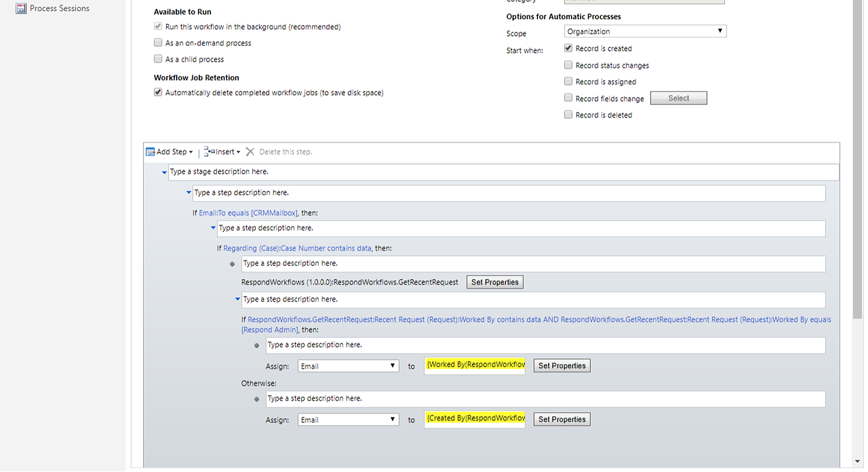868x472 pixels.
Task: Click the vertical scrollbar down arrow
Action: click(858, 461)
